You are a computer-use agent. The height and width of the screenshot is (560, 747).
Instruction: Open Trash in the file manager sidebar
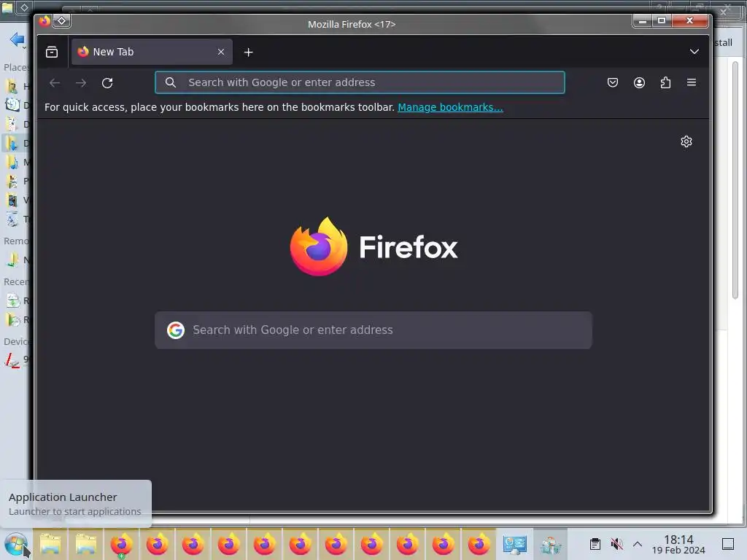pyautogui.click(x=18, y=219)
